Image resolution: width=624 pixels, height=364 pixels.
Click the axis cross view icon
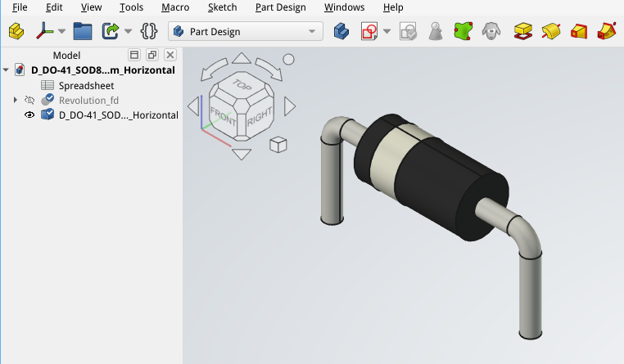point(44,31)
